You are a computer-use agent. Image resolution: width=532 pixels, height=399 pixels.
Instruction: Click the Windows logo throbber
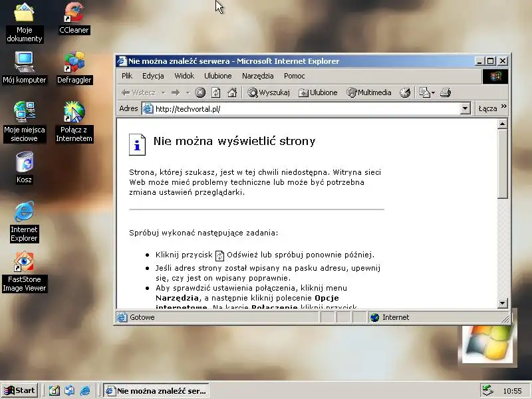click(x=495, y=76)
